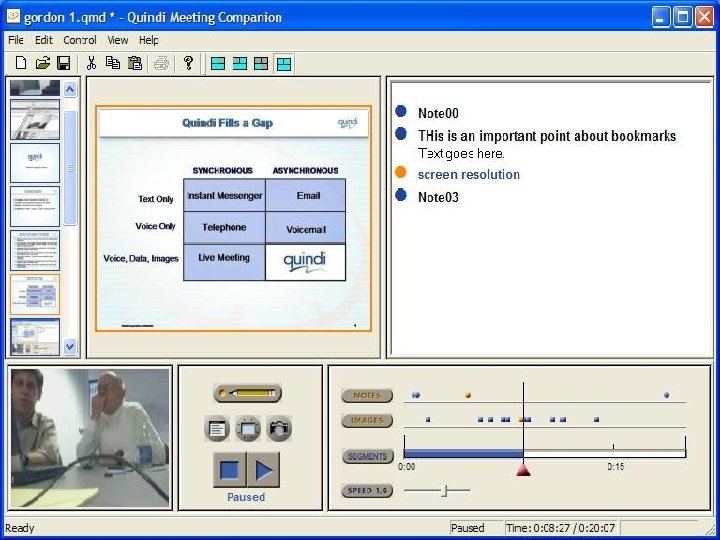
Task: Open the View menu
Action: pos(118,40)
